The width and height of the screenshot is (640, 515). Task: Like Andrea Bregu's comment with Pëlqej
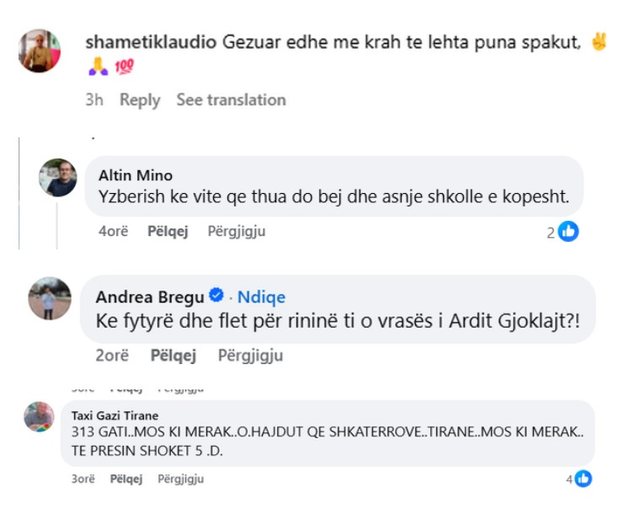(173, 355)
